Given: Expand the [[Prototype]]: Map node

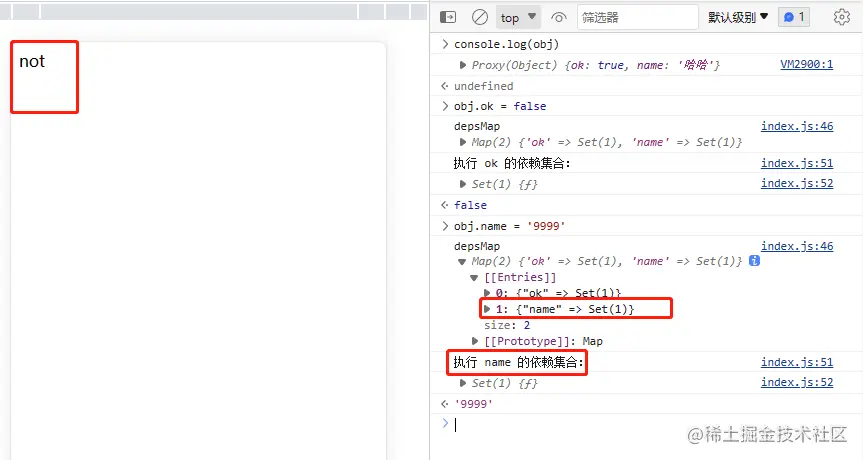Looking at the screenshot, I should [475, 341].
